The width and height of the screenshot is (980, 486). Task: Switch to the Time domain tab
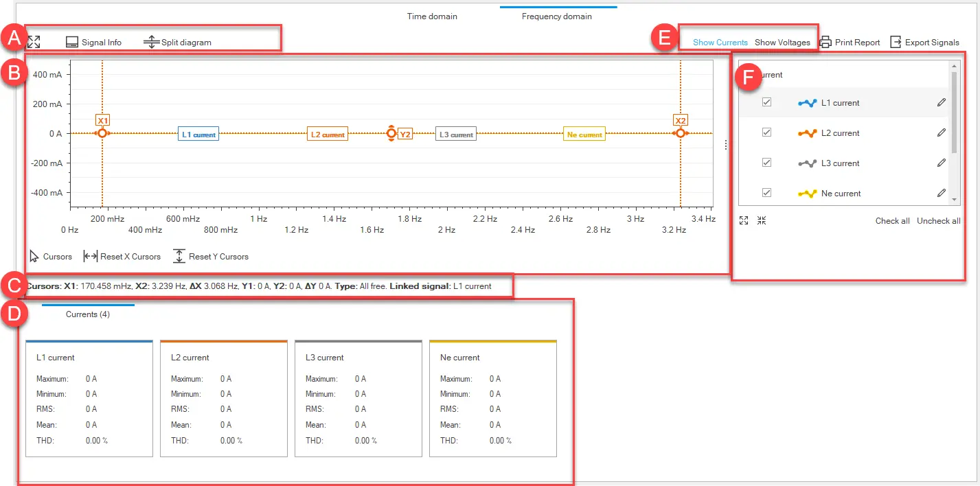point(432,16)
